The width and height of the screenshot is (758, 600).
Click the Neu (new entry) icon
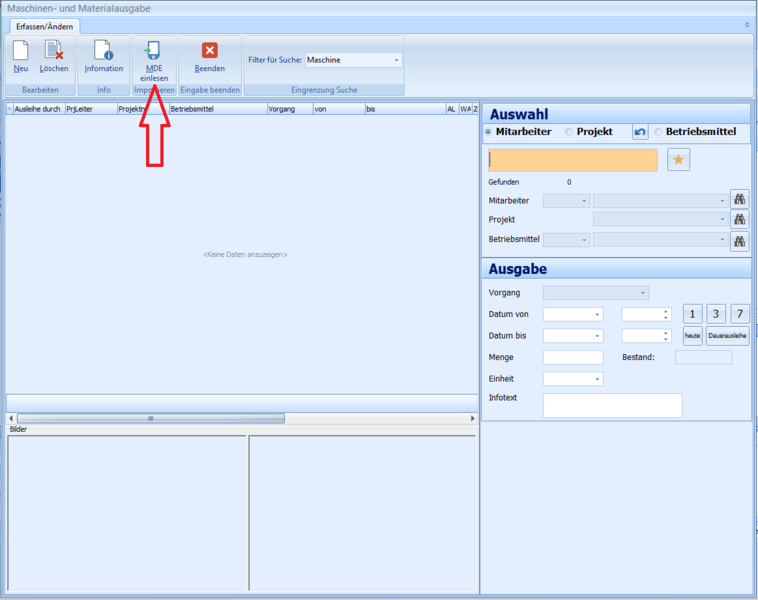click(x=20, y=51)
